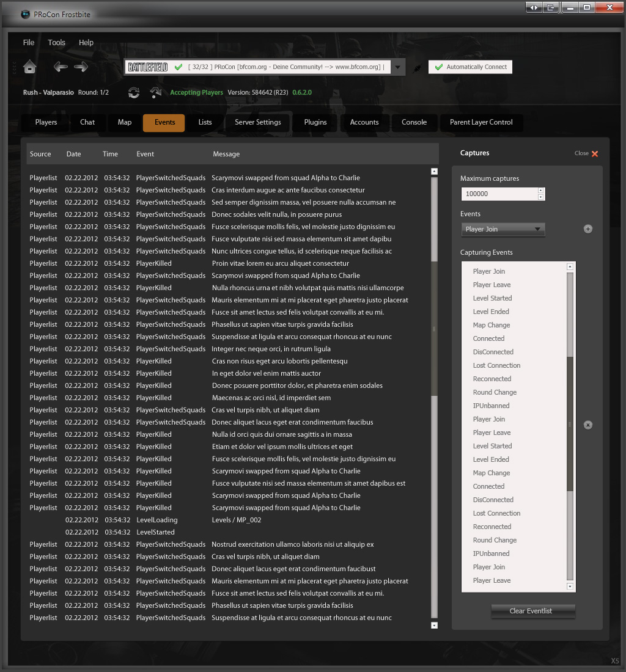Screen dimensions: 626x672
Task: Click the title bar export window button
Action: (551, 7)
